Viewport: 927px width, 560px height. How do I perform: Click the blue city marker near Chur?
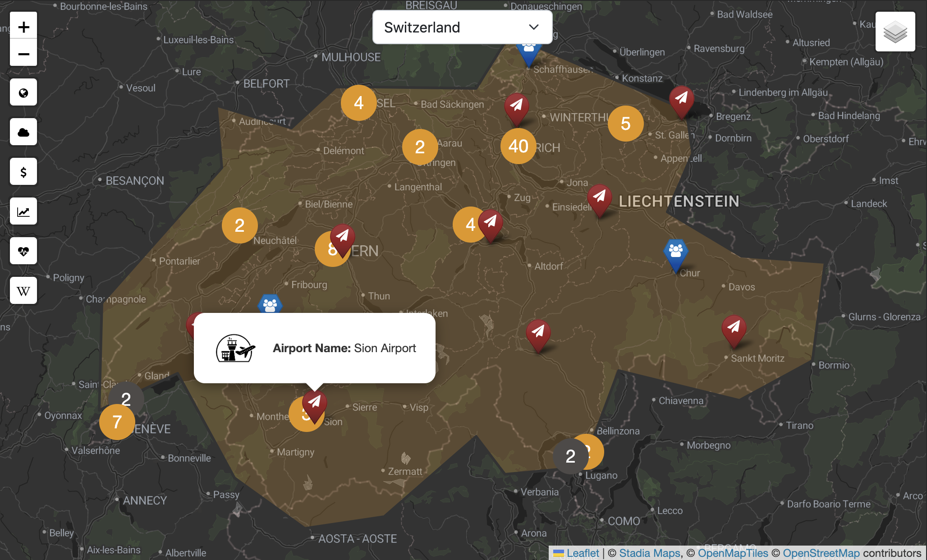[x=675, y=252]
